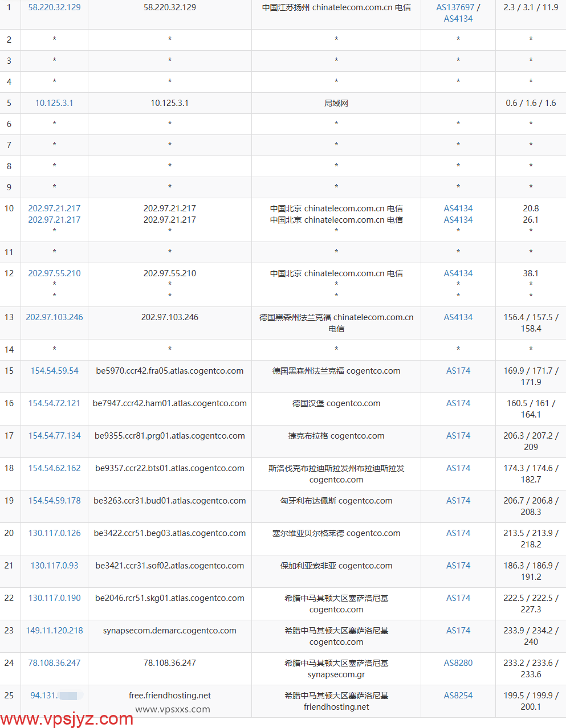Open IP link 154.54.72.121
566x728 pixels.
pos(54,403)
